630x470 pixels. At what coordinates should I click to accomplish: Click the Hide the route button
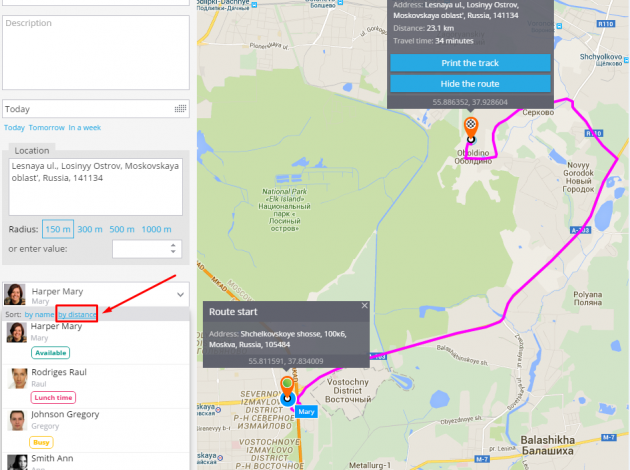click(x=470, y=83)
